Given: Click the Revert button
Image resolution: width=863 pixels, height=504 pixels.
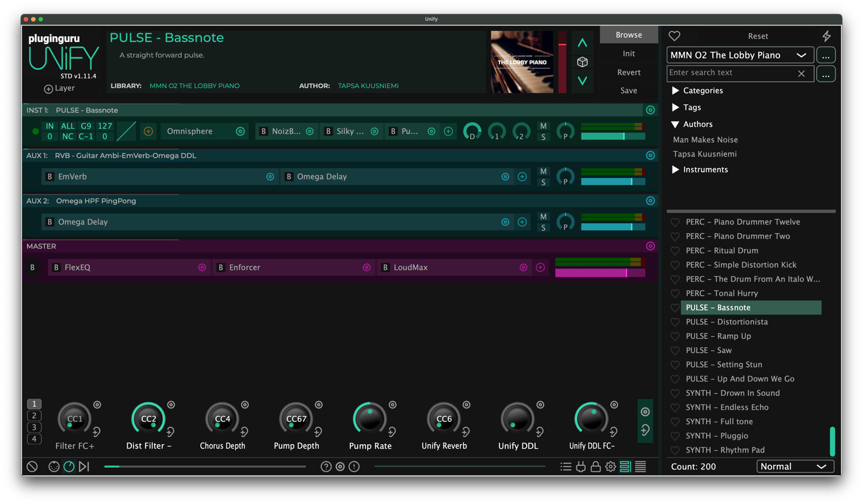Looking at the screenshot, I should coord(628,72).
